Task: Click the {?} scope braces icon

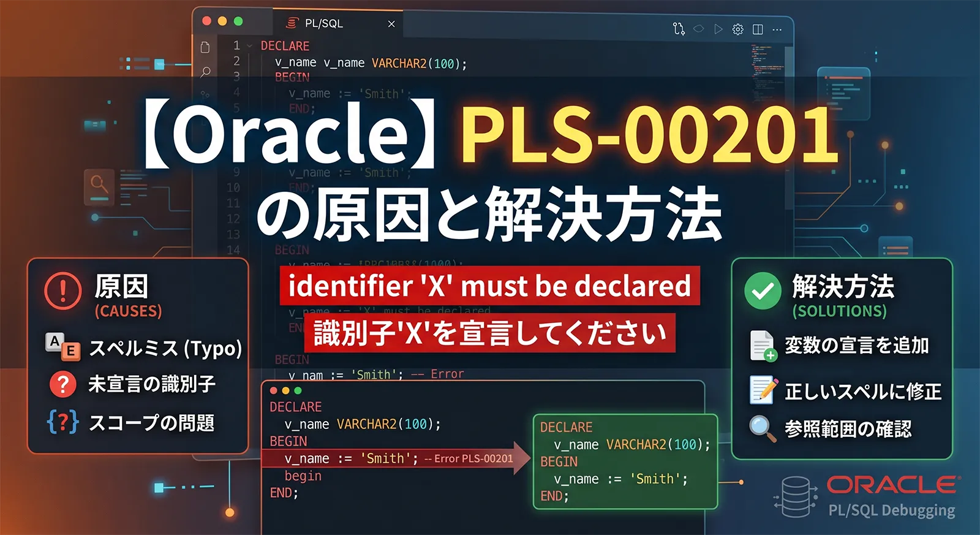Action: point(63,422)
